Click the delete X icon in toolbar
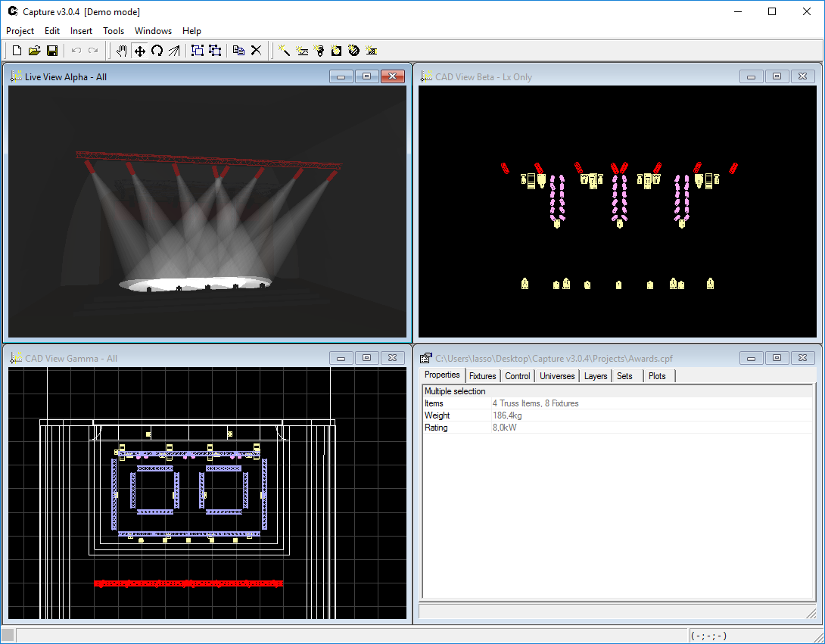 256,51
